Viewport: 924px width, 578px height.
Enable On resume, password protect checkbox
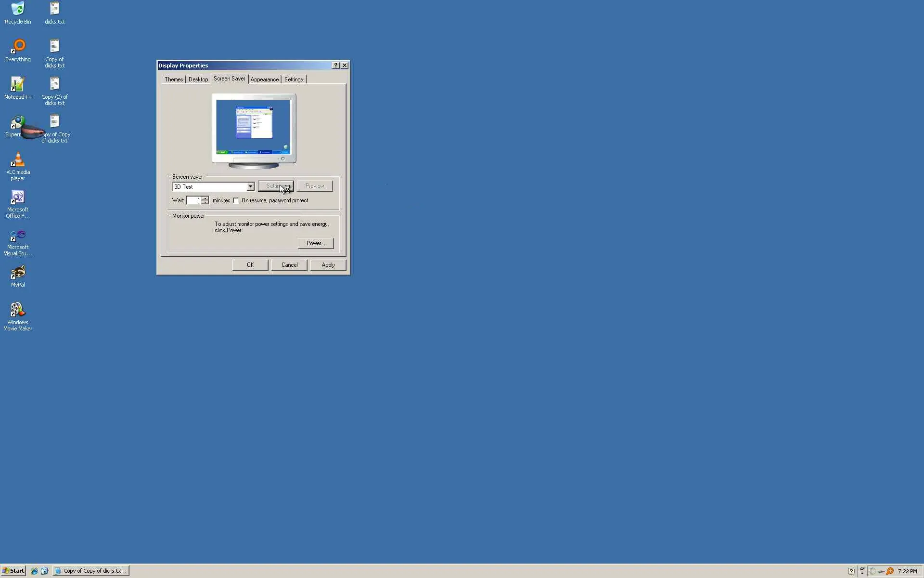(236, 200)
